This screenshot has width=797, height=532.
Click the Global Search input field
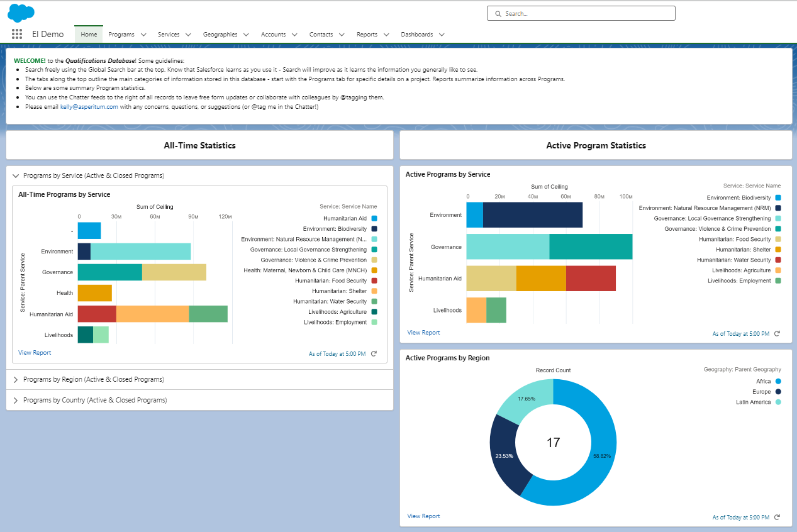(x=581, y=13)
